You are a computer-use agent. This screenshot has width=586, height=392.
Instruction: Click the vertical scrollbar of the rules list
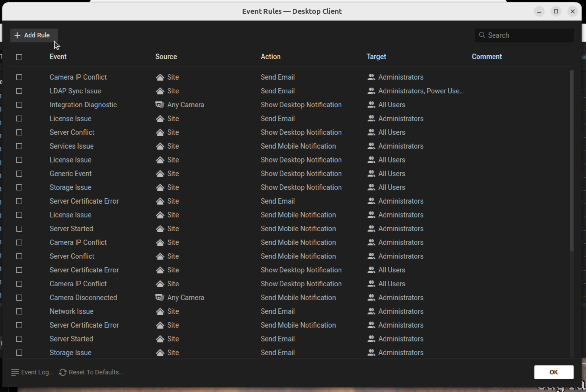pos(571,160)
